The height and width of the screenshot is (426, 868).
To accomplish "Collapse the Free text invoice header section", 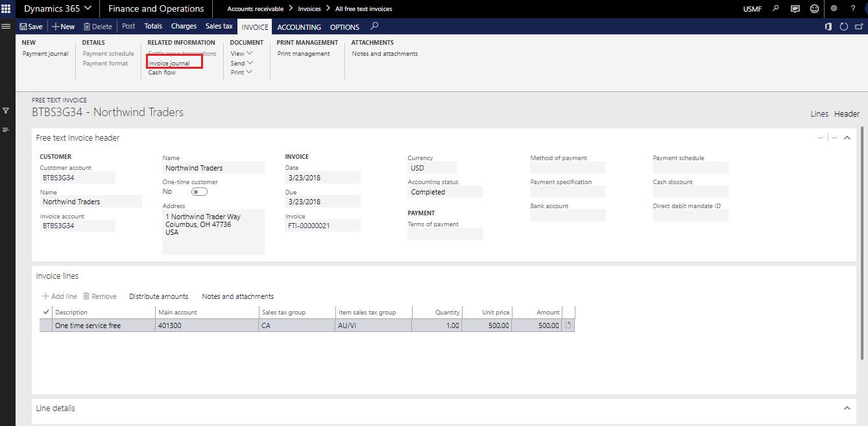I will click(x=847, y=138).
